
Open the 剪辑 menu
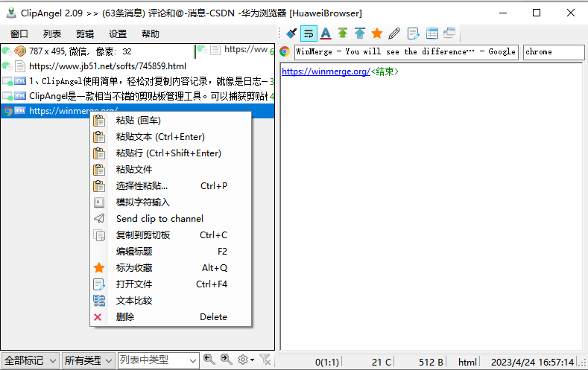pyautogui.click(x=85, y=34)
